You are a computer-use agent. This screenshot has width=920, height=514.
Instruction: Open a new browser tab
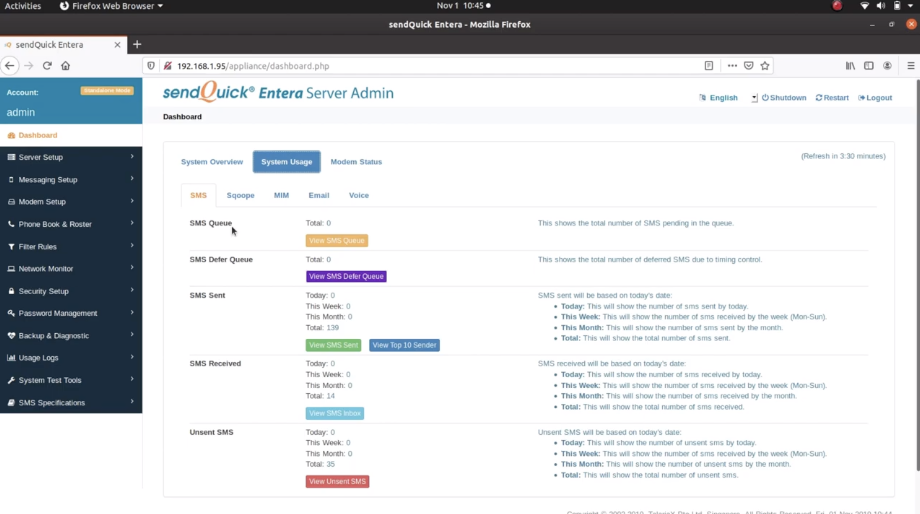point(137,45)
